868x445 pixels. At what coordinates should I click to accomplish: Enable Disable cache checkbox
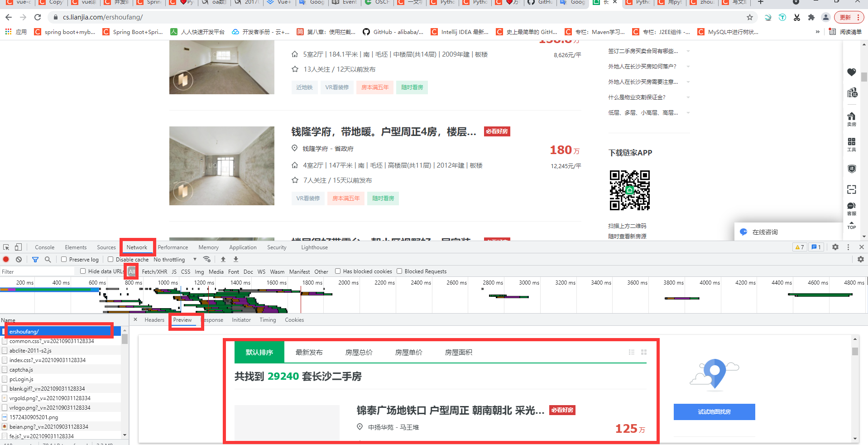110,259
